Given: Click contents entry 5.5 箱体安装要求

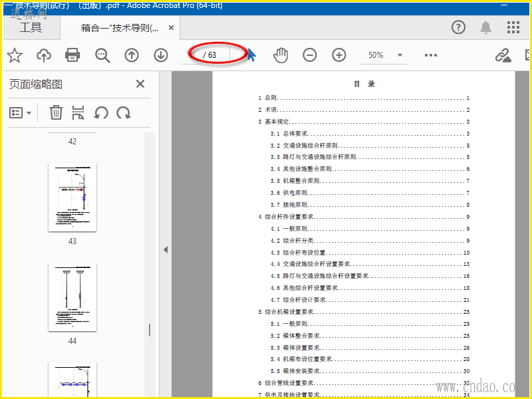Looking at the screenshot, I should [x=370, y=371].
